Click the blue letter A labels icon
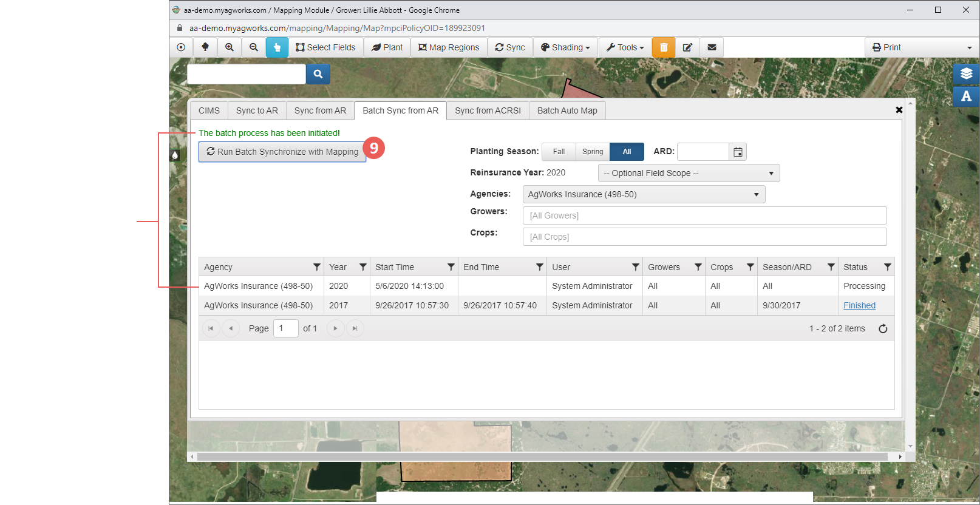980x505 pixels. pos(966,97)
